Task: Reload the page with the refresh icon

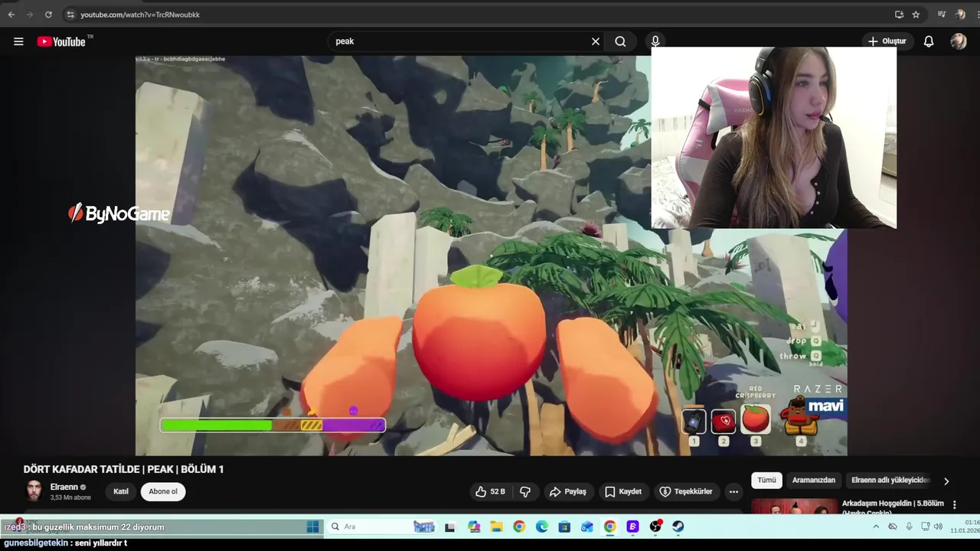Action: tap(48, 15)
